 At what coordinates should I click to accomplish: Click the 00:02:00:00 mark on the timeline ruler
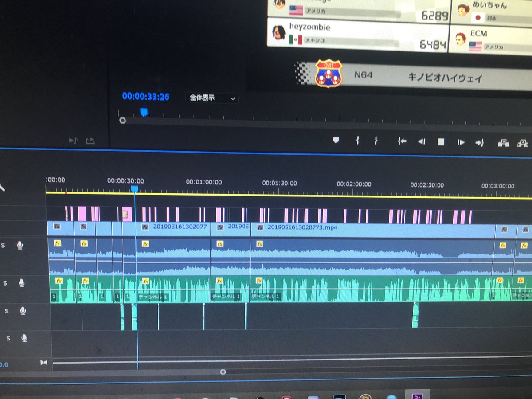tap(354, 184)
